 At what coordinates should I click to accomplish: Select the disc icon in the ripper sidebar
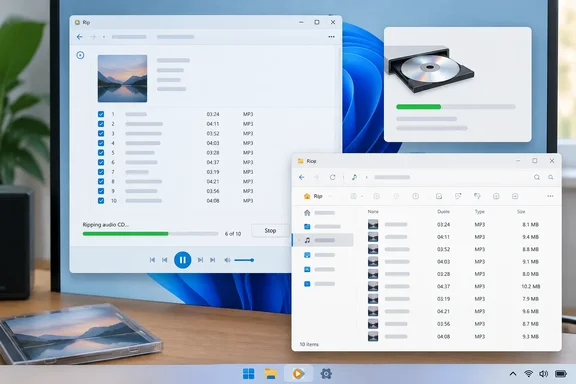(x=80, y=55)
